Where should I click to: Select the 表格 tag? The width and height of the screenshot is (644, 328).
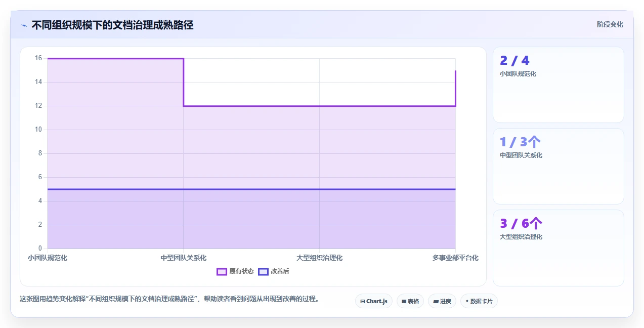tap(410, 301)
